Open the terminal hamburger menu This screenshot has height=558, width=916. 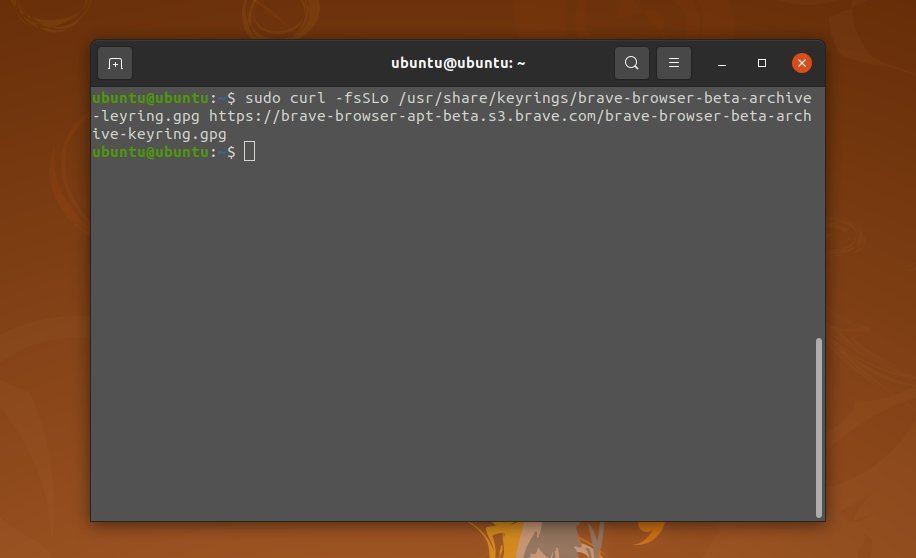tap(674, 63)
